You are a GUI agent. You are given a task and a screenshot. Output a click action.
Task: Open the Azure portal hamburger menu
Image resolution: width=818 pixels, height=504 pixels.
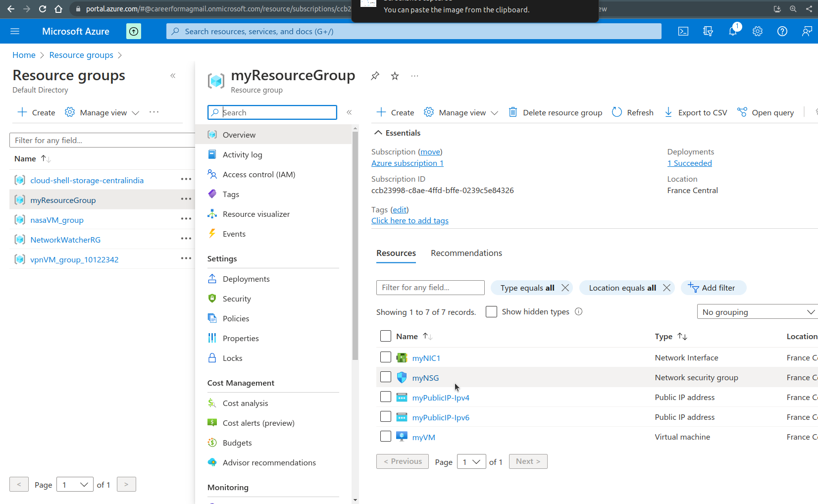(15, 31)
